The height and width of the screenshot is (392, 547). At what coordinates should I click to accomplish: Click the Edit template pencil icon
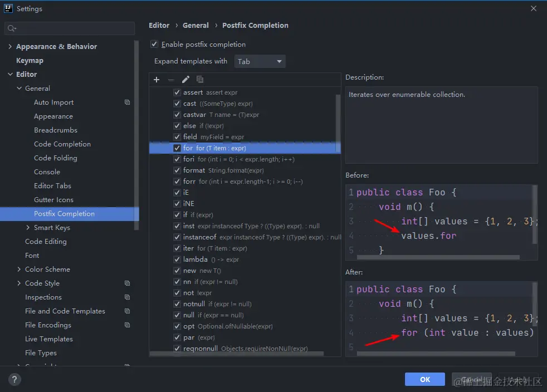185,80
